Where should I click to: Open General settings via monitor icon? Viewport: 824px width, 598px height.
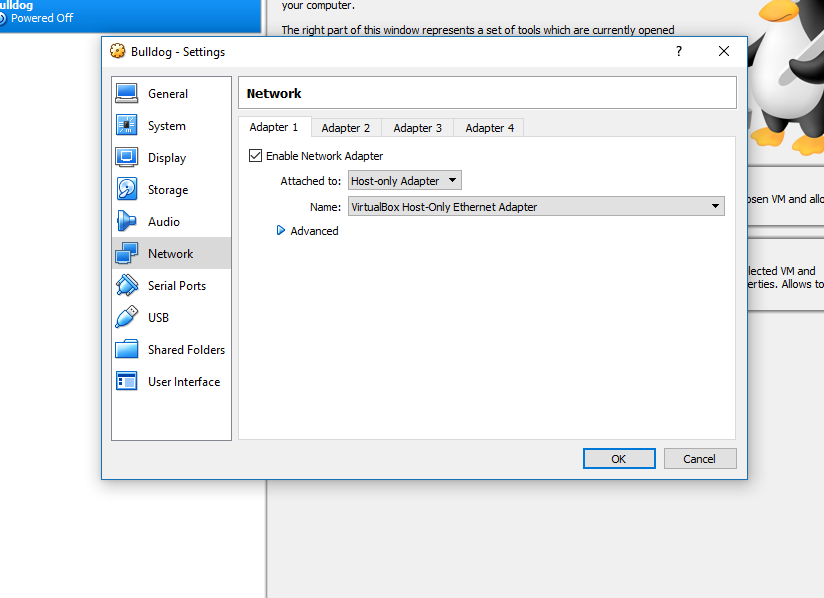127,94
